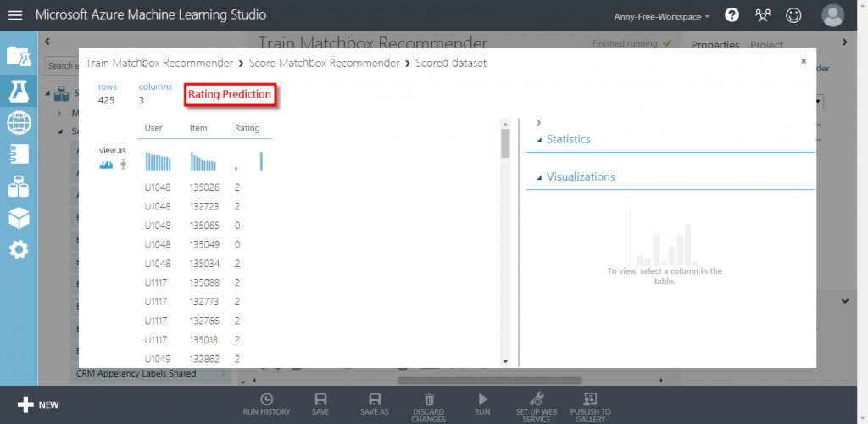Open the Trained Models cube icon

click(19, 219)
